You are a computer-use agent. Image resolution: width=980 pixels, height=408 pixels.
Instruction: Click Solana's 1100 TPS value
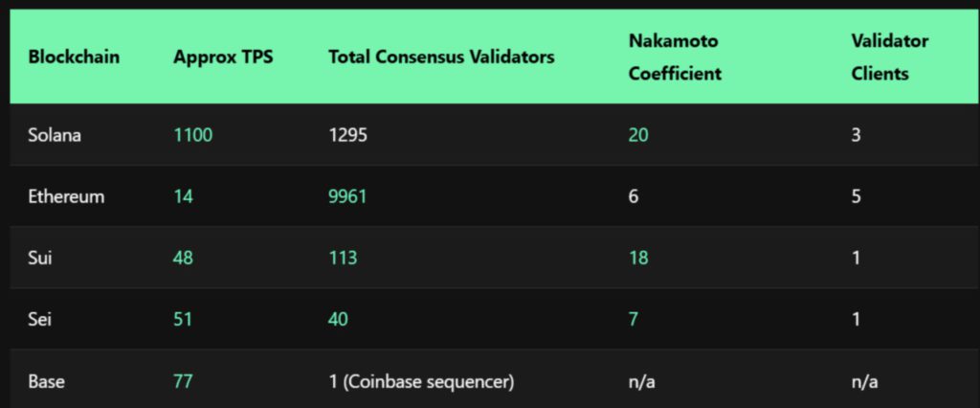[x=193, y=134]
